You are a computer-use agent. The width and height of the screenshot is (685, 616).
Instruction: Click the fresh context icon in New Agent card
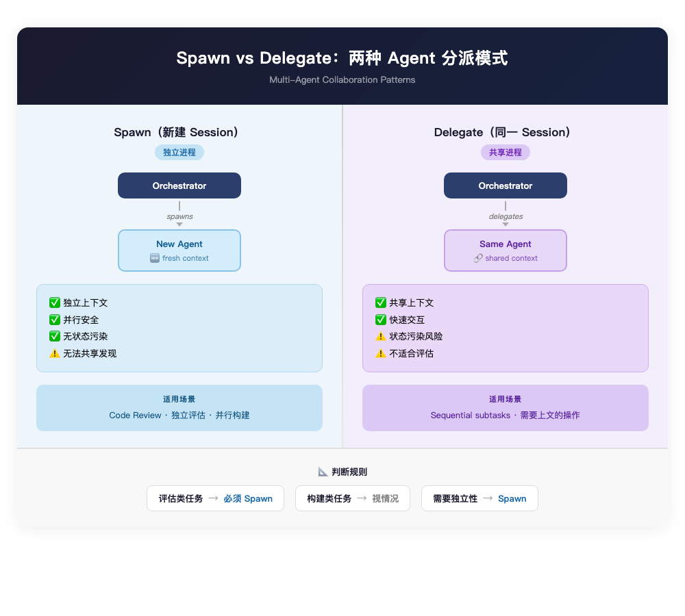pos(153,258)
